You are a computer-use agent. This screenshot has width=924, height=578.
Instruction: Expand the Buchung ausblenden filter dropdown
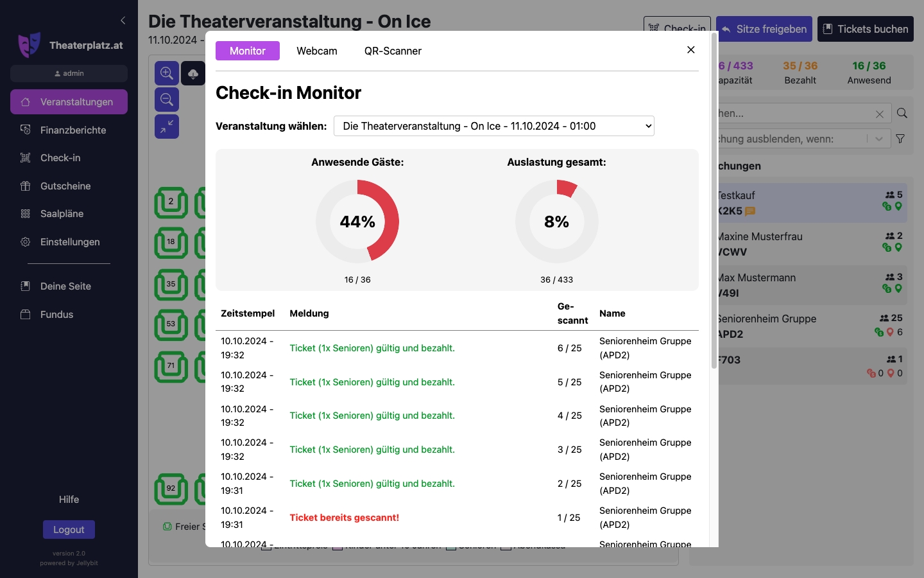click(x=878, y=139)
